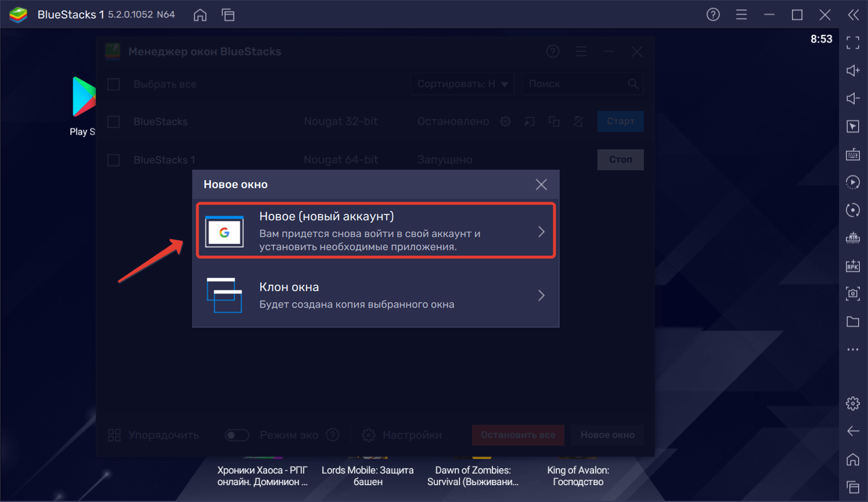868x502 pixels.
Task: Choose Новое (новый аккаунт) option
Action: point(376,231)
